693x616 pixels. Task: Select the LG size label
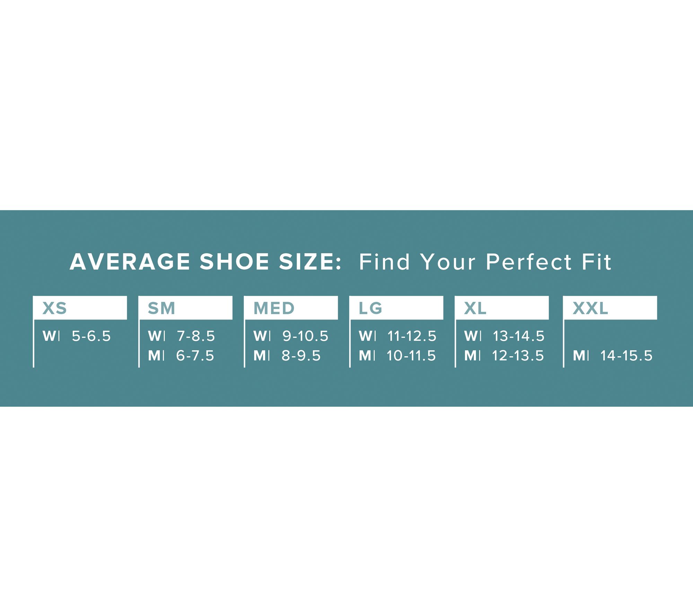tap(370, 308)
